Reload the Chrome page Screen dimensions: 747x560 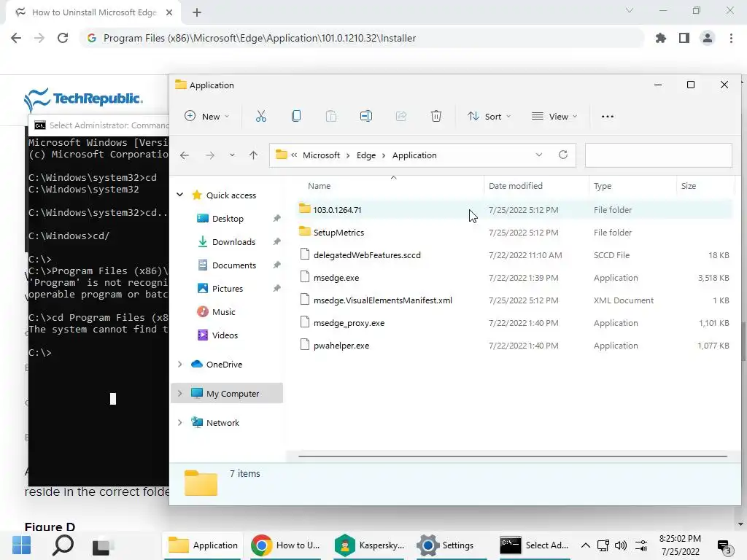pos(63,38)
